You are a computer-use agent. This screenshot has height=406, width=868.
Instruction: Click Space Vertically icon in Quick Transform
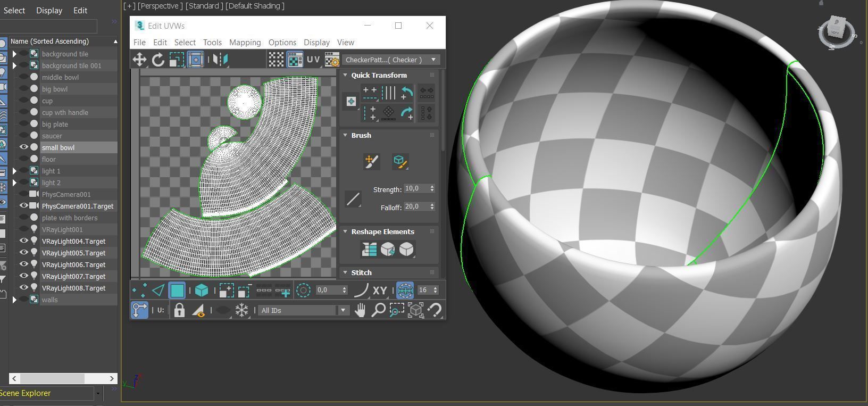pos(427,113)
